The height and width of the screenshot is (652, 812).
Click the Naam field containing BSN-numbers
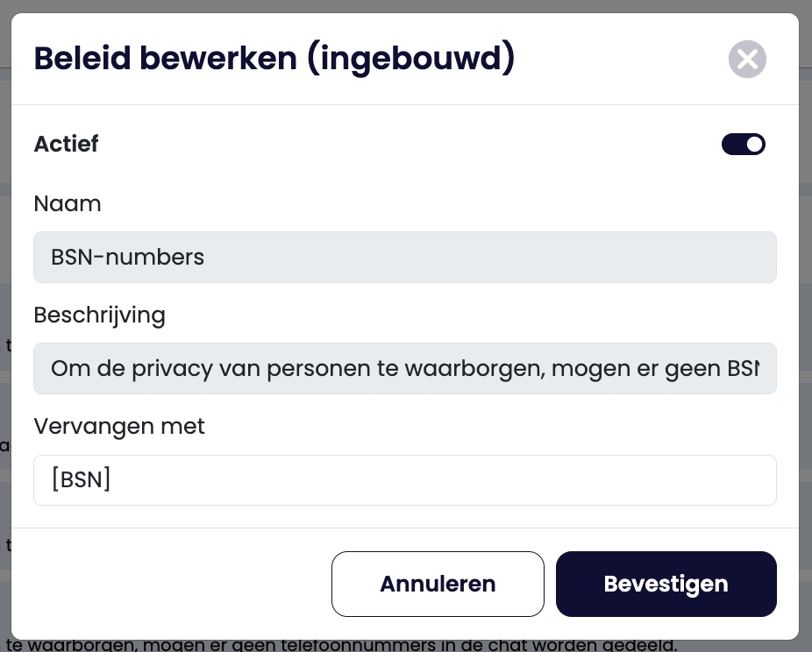tap(404, 257)
